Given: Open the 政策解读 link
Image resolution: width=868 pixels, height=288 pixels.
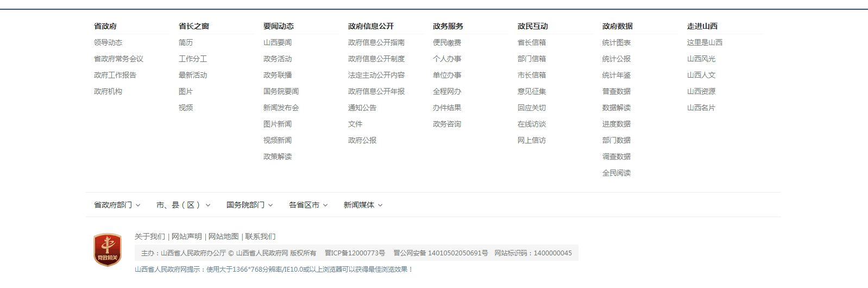Looking at the screenshot, I should [278, 156].
